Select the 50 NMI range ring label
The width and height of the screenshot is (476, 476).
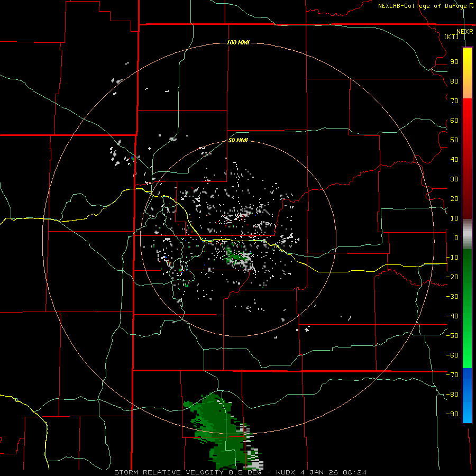click(x=238, y=140)
